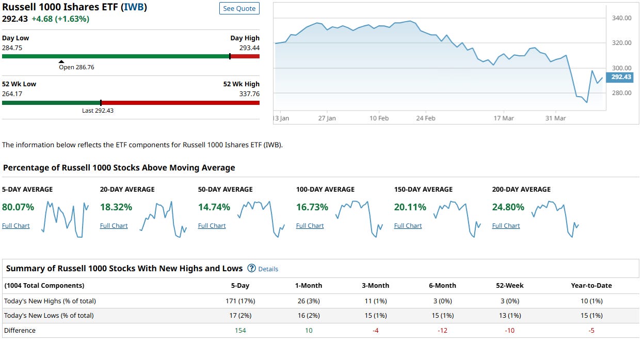Click the Today's New Lows row label
This screenshot has height=341, width=644.
click(49, 316)
